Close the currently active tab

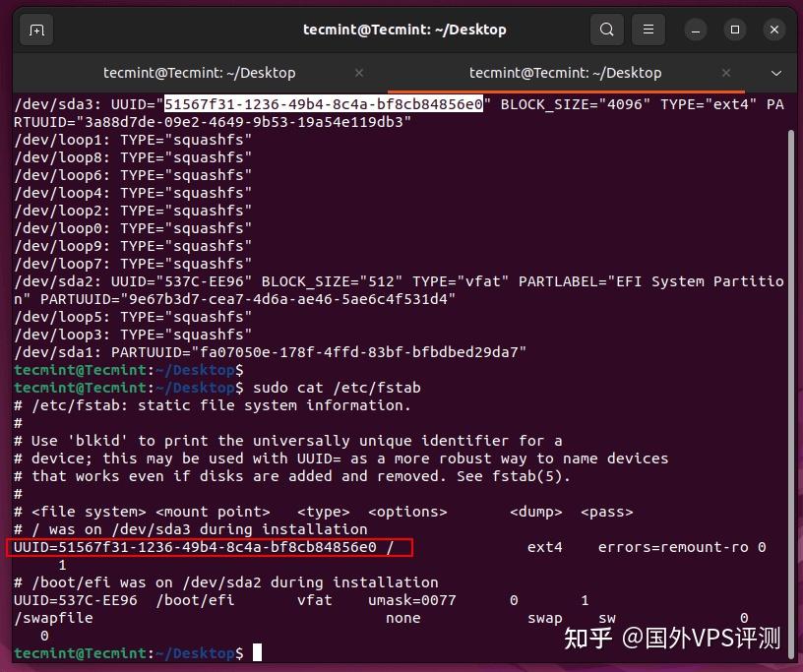726,72
